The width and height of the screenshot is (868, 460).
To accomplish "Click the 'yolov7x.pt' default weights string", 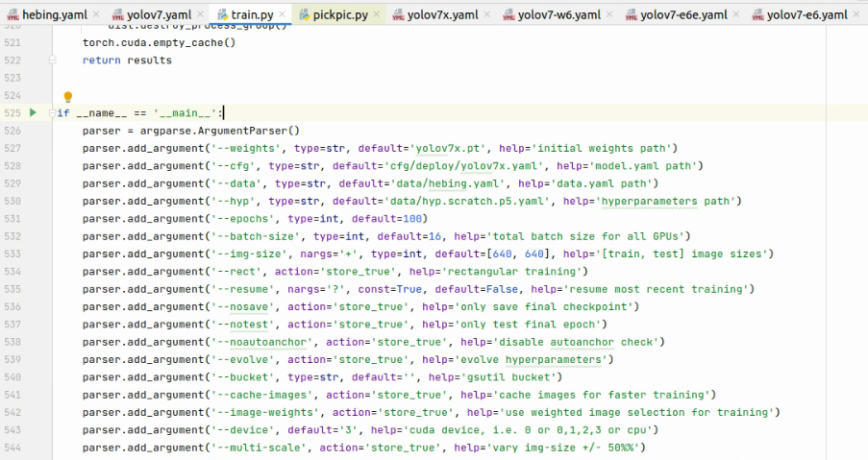I will coord(448,148).
